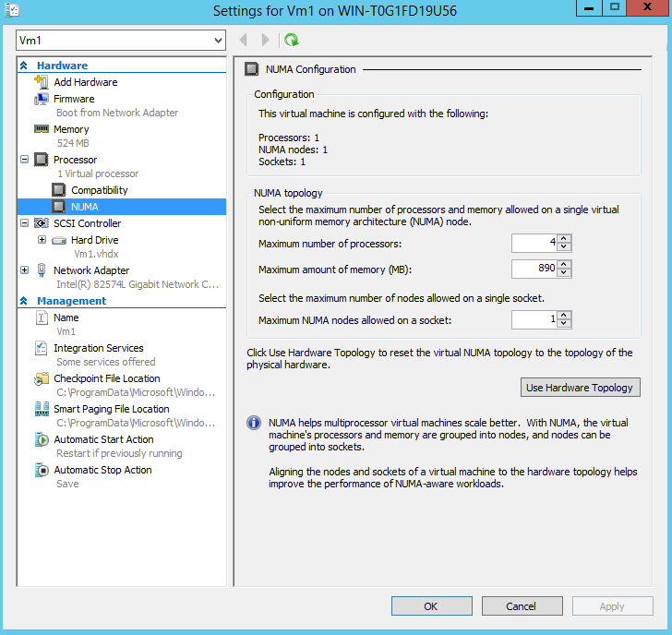The height and width of the screenshot is (635, 672).
Task: Select the Compatibility tree item
Action: (x=100, y=190)
